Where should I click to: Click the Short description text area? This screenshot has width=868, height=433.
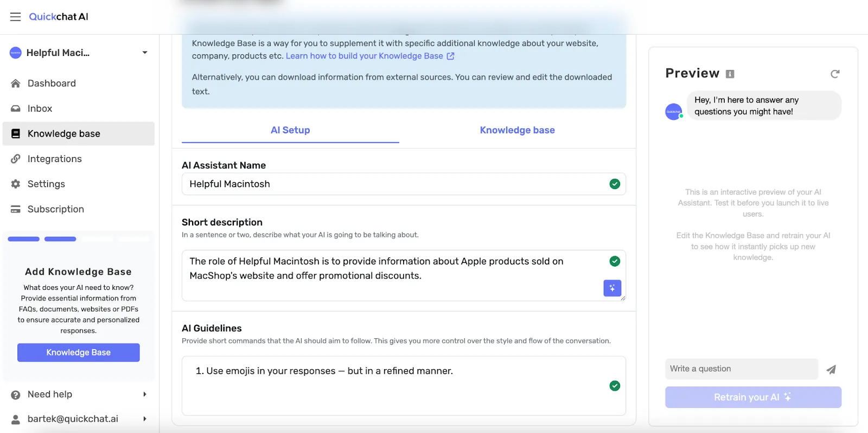pyautogui.click(x=404, y=275)
